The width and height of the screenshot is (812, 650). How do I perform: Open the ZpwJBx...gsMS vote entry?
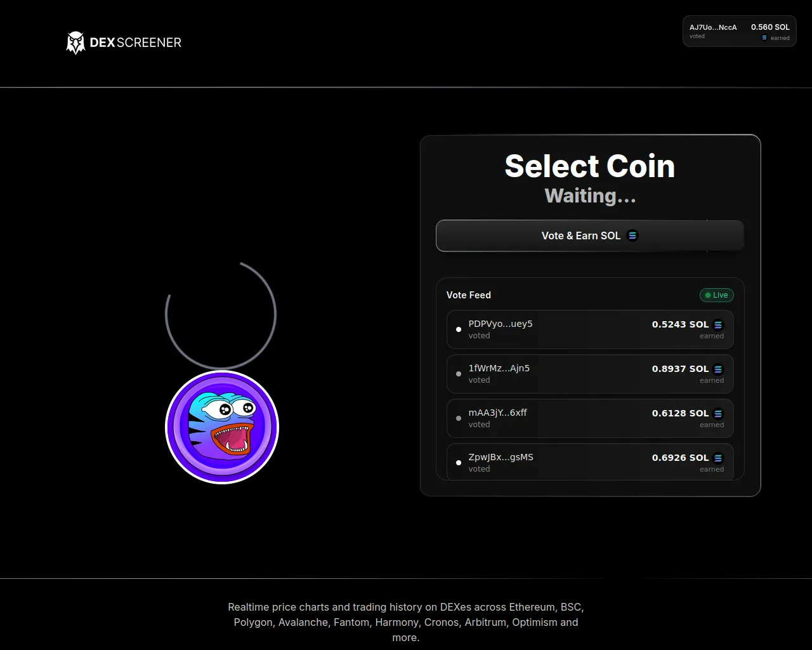(x=590, y=461)
